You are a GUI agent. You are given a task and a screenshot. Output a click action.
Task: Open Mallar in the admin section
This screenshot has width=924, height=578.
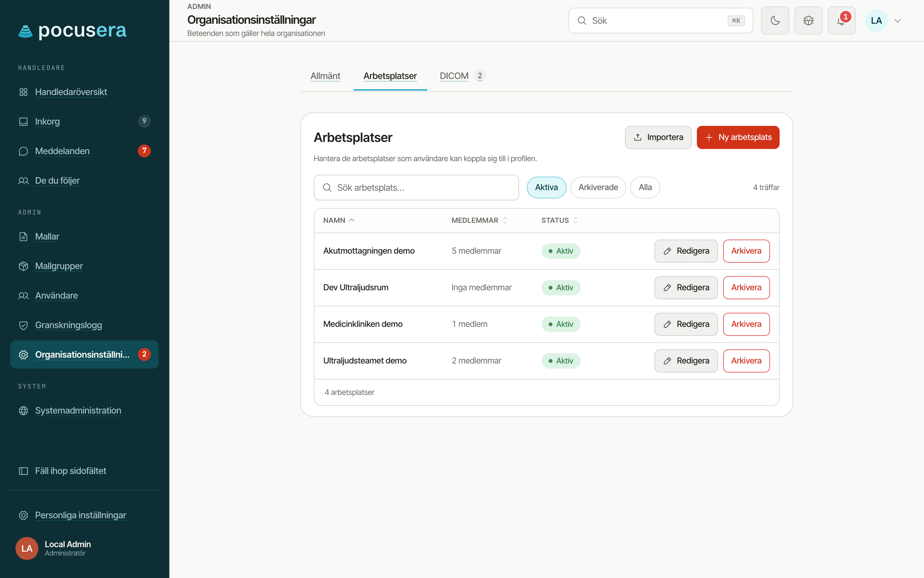click(x=84, y=236)
